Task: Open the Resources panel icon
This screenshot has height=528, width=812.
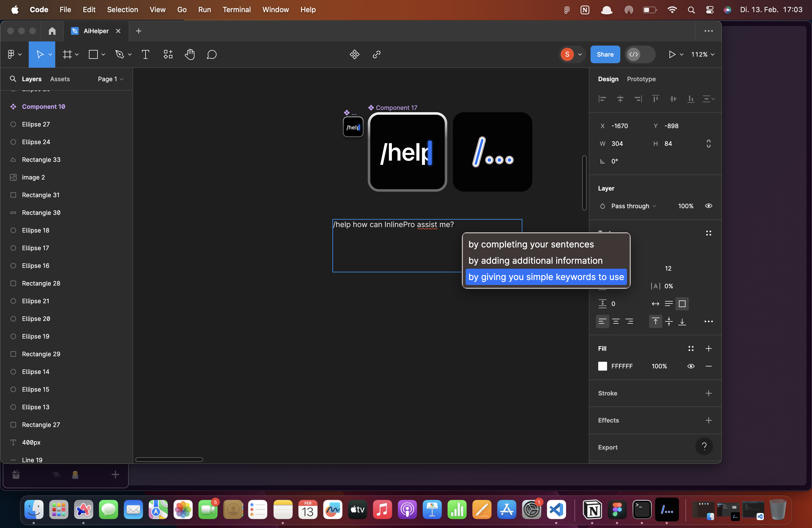Action: coord(168,54)
